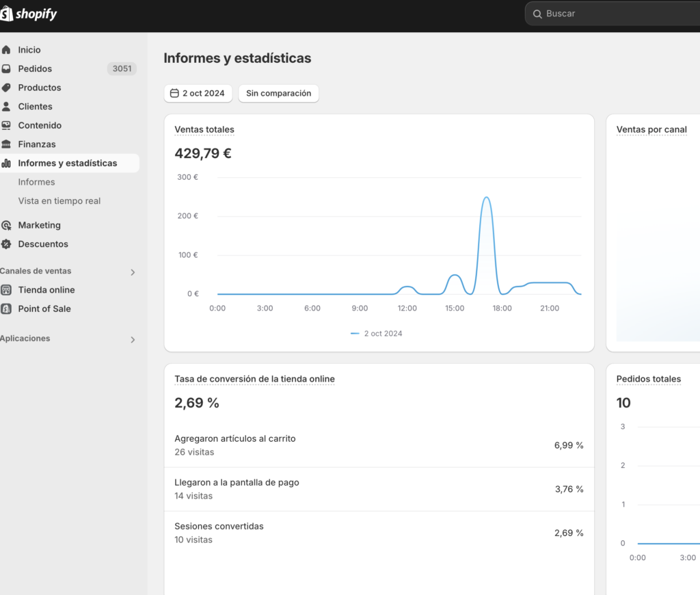700x595 pixels.
Task: Click the 429,79 € total sales value
Action: 203,153
